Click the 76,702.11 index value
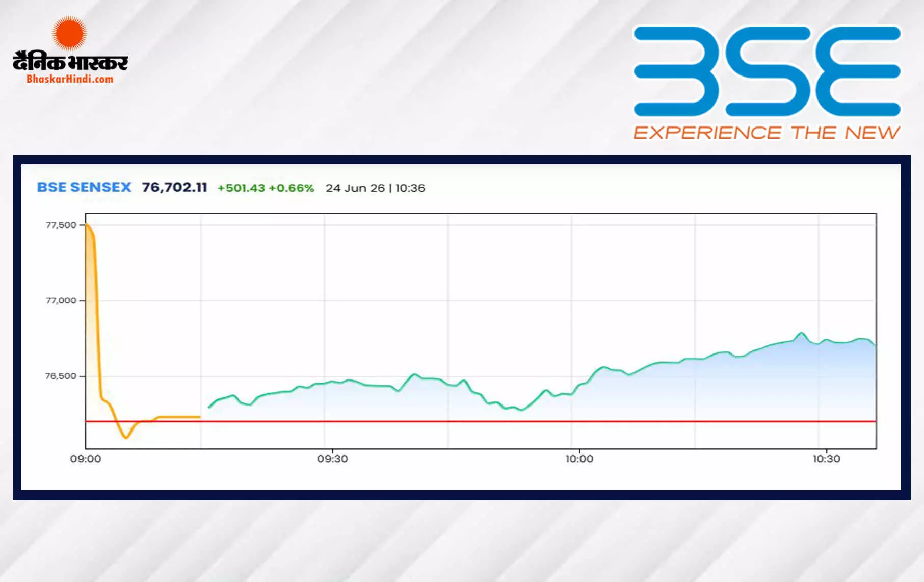The height and width of the screenshot is (582, 924). coord(174,187)
